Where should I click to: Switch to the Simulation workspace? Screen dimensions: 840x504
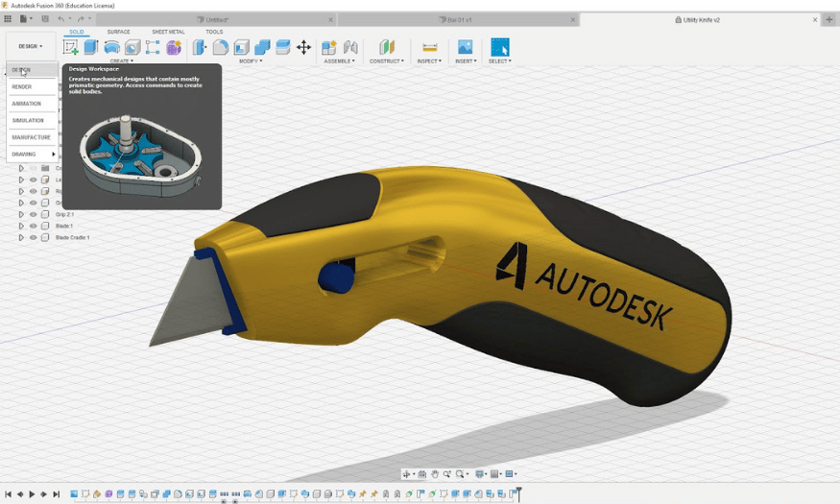pyautogui.click(x=32, y=121)
